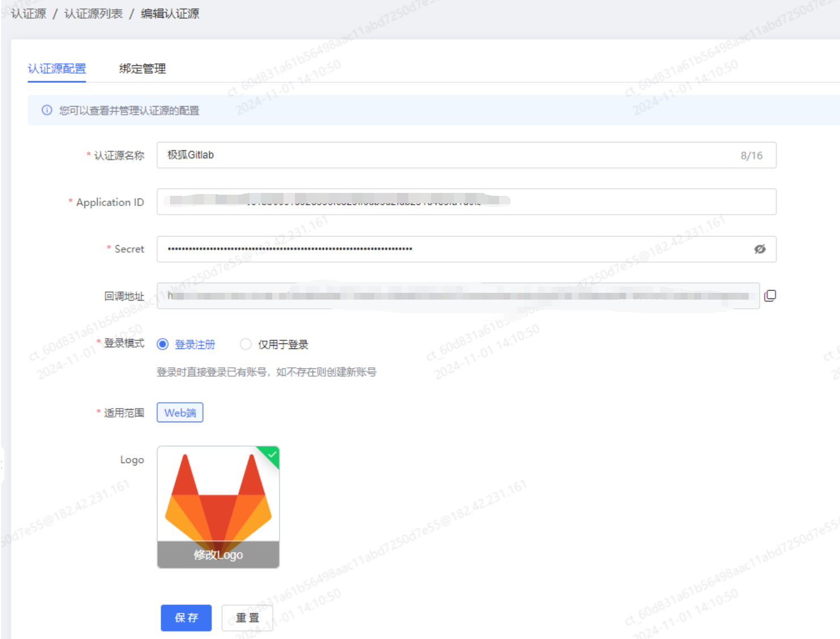Click the 回调地址 read-only field

[458, 296]
